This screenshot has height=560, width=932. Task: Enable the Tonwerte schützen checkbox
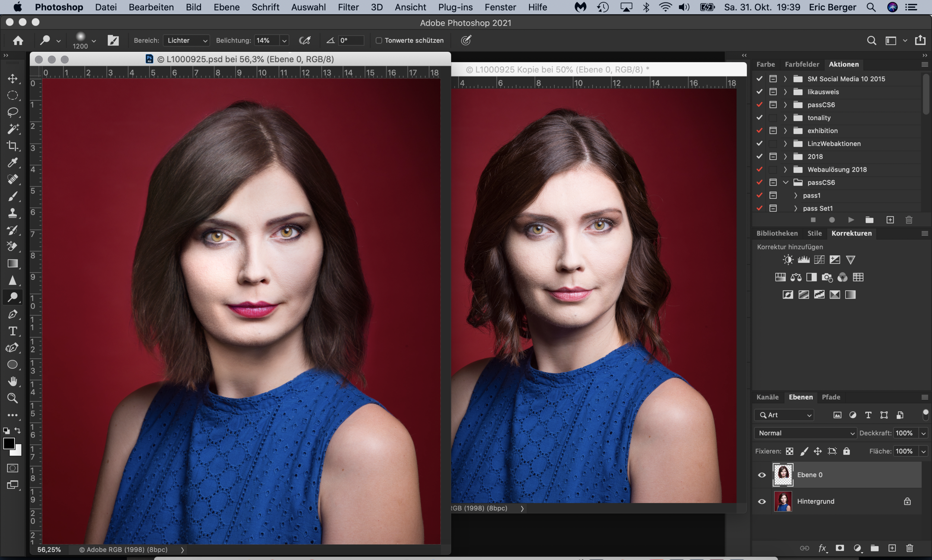[x=379, y=40]
